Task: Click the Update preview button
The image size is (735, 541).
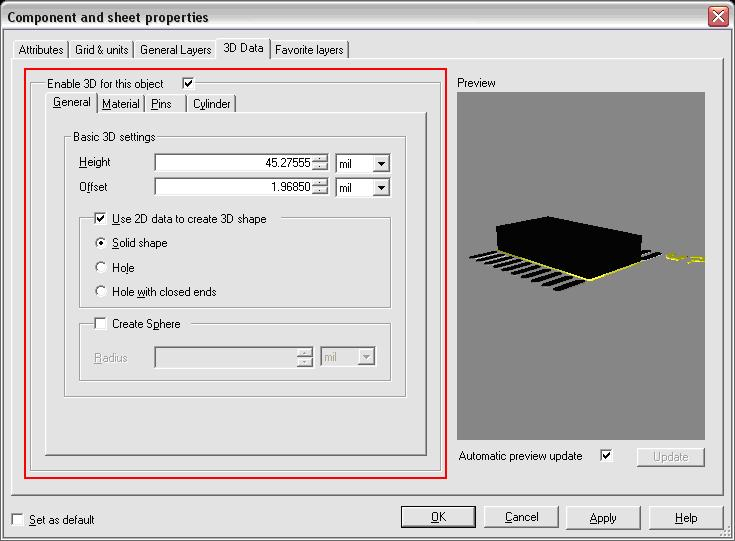Action: [x=670, y=457]
